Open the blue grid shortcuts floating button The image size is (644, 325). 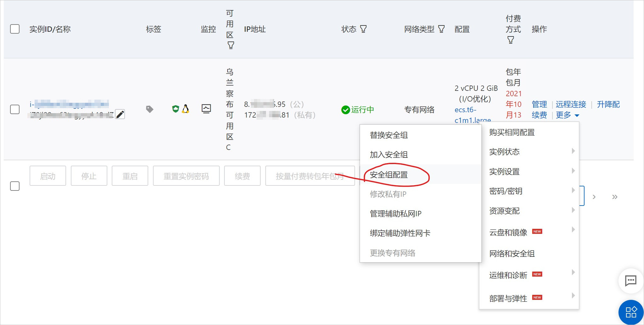pyautogui.click(x=631, y=312)
